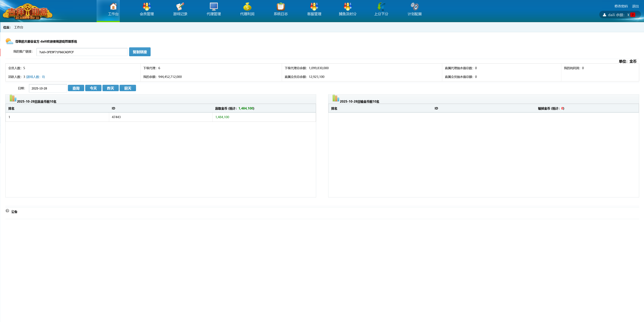
Task: Open 游戏记录 game records icon
Action: coord(180,7)
